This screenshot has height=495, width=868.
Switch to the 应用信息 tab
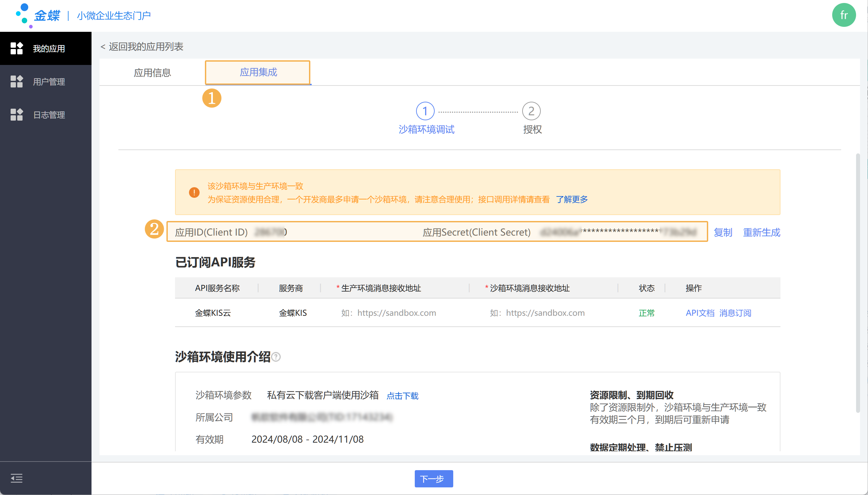point(152,73)
